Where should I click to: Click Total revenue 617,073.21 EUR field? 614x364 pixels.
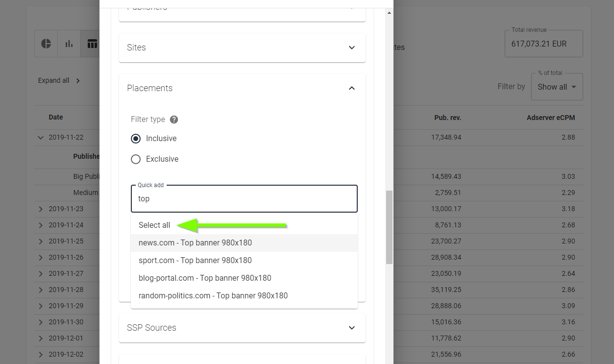point(544,44)
